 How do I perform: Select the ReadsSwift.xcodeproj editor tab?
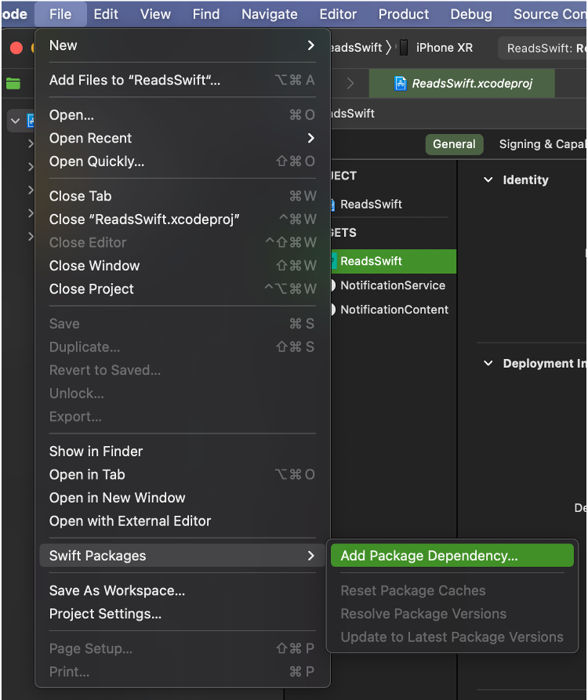coord(462,83)
